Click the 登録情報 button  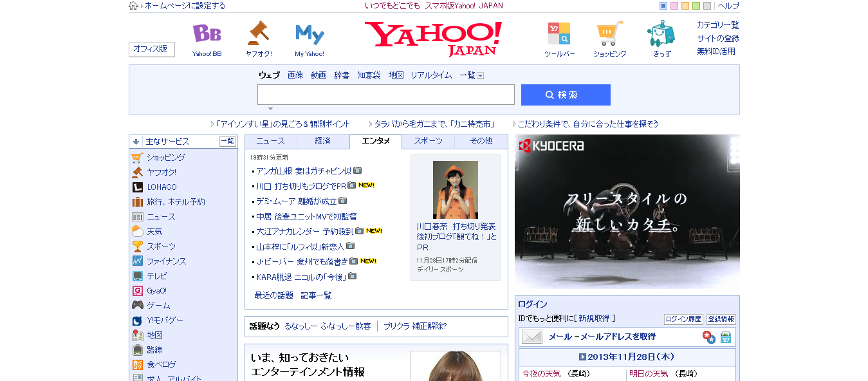point(721,319)
